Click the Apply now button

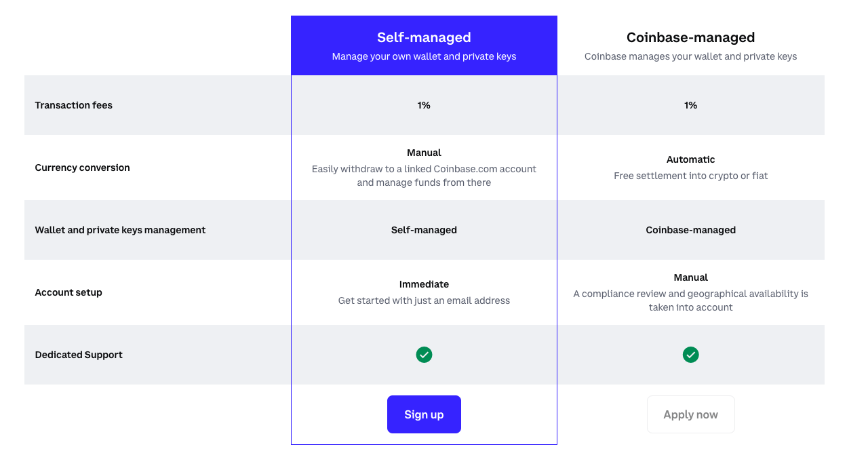[690, 414]
